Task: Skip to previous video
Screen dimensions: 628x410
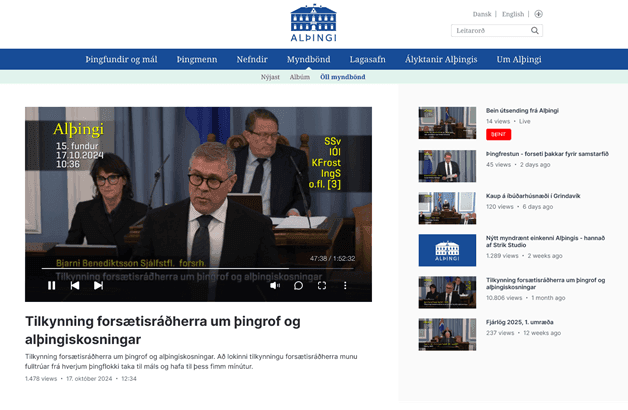Action: coord(75,285)
